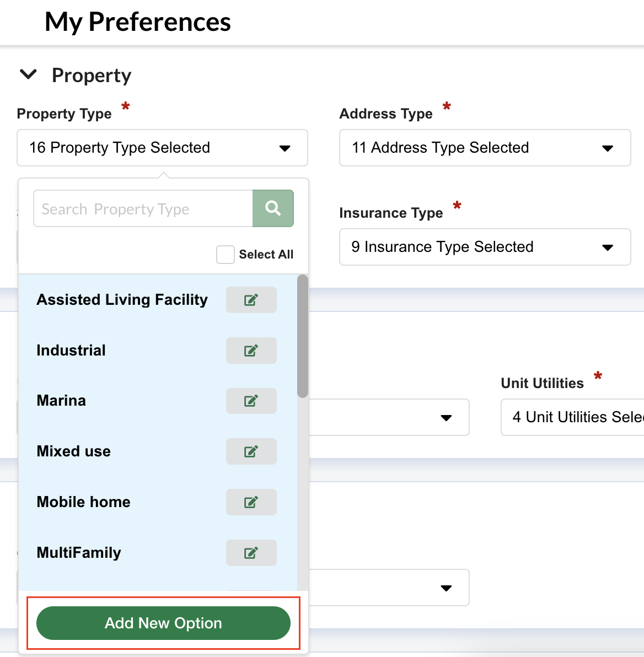Click the property type list scrollbar
This screenshot has width=644, height=657.
303,336
